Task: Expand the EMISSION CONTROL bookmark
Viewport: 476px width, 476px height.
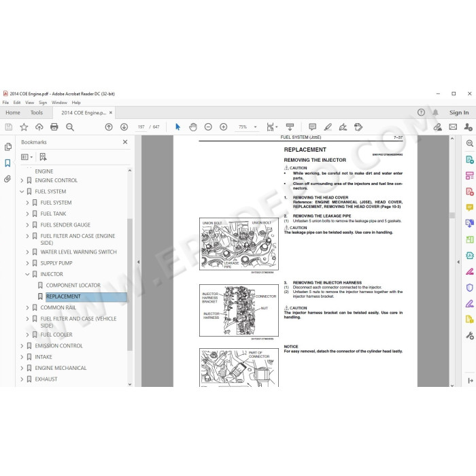Action: pos(22,345)
